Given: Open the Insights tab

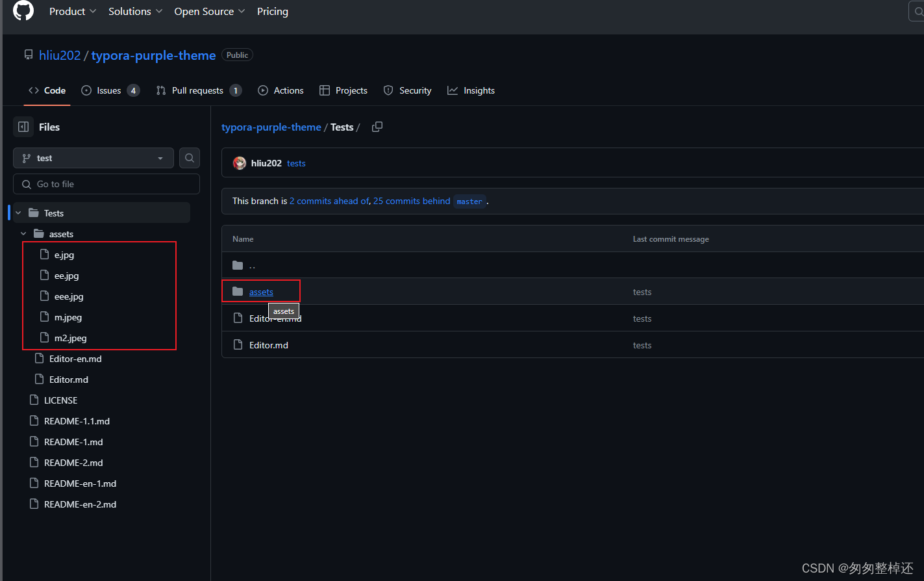Looking at the screenshot, I should point(471,90).
